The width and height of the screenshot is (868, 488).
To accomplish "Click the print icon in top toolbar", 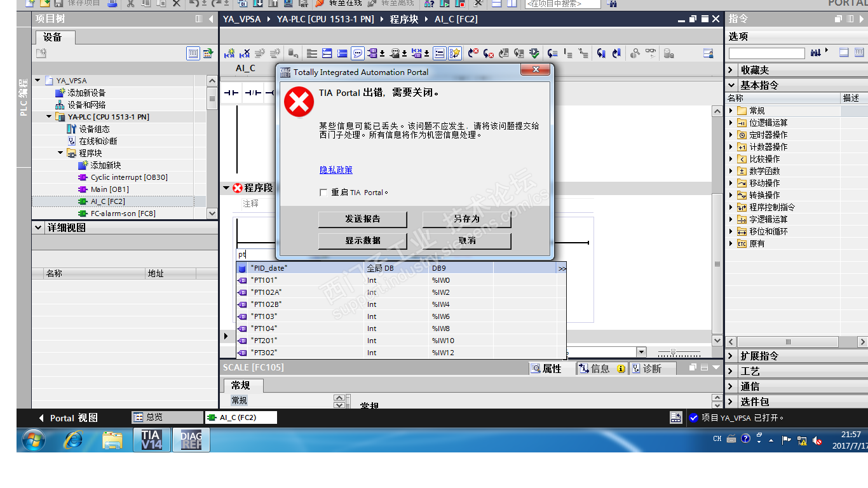I will pos(112,3).
